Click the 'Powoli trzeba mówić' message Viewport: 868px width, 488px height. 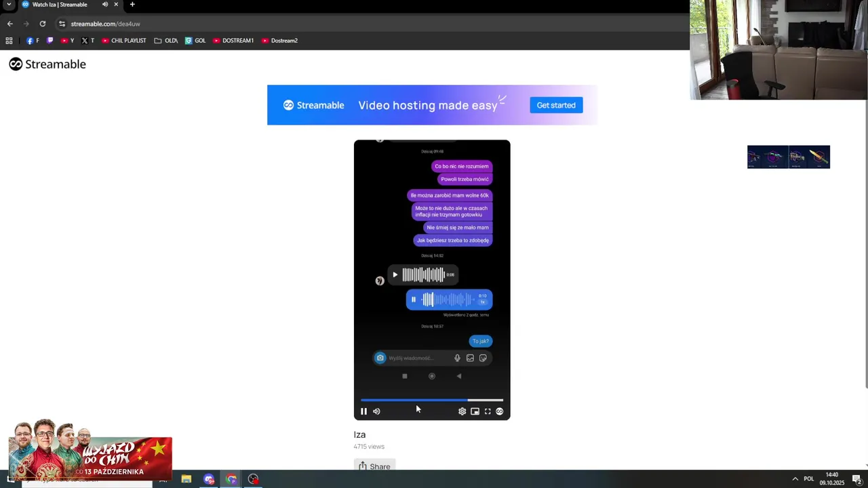(465, 179)
